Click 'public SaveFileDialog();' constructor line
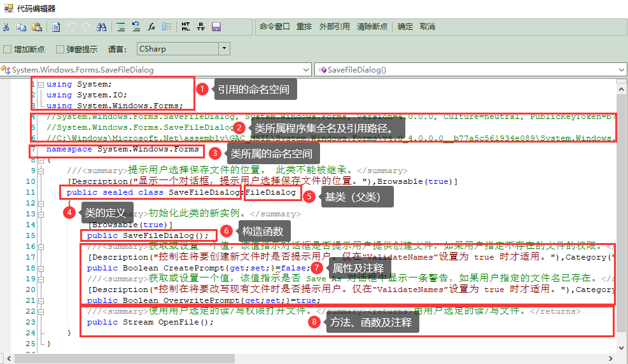 pos(148,236)
